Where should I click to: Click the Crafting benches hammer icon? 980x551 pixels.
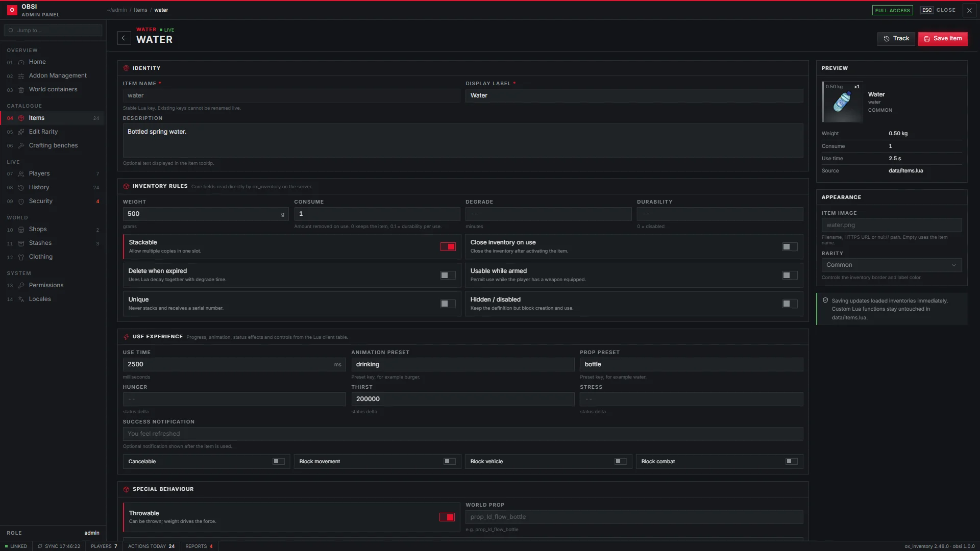tap(21, 146)
